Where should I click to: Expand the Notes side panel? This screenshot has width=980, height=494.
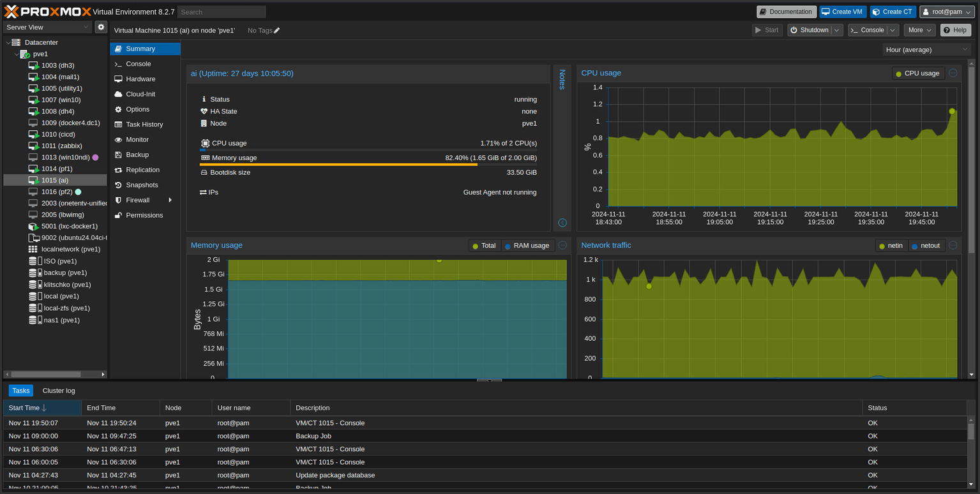click(562, 223)
